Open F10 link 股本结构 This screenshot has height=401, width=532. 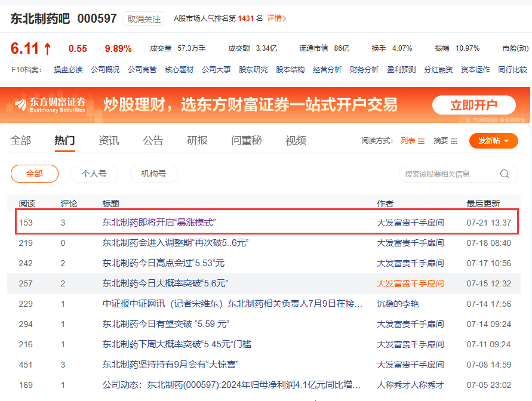290,70
